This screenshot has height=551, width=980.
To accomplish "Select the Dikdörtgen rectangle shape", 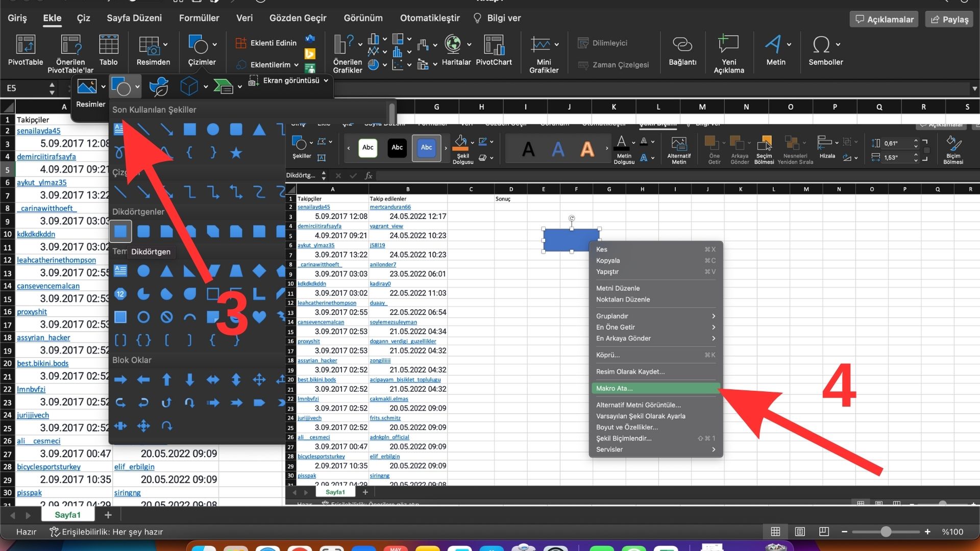I will (120, 232).
